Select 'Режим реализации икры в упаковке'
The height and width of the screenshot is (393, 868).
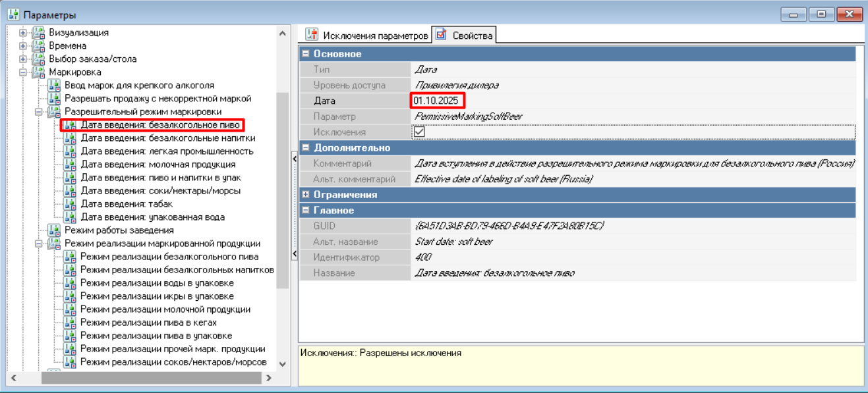pos(157,296)
